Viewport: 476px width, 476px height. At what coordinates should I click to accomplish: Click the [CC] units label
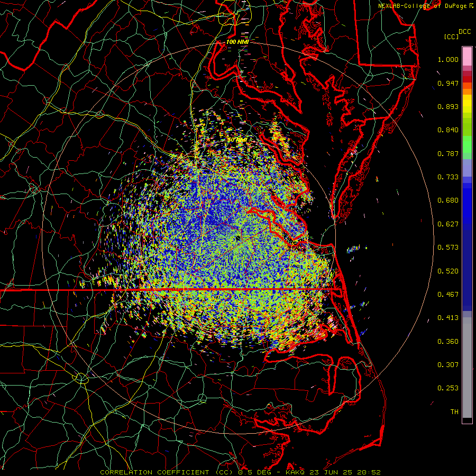[452, 36]
